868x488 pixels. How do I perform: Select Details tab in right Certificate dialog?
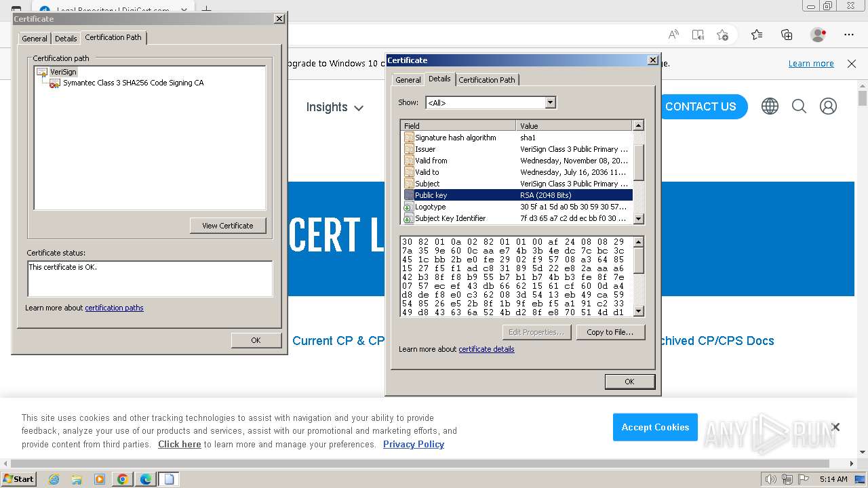pos(439,79)
